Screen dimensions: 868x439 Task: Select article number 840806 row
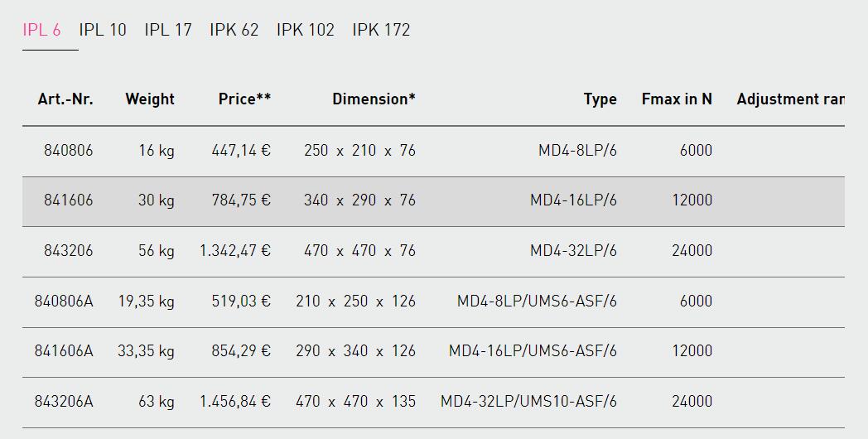pyautogui.click(x=433, y=151)
